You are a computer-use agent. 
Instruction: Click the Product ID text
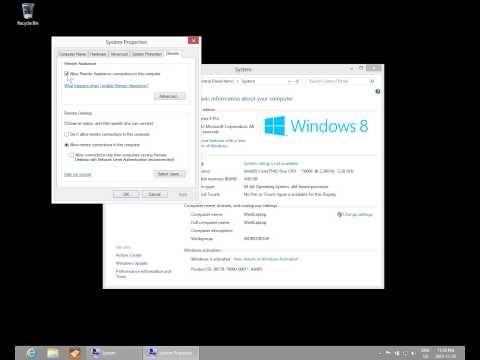point(227,269)
